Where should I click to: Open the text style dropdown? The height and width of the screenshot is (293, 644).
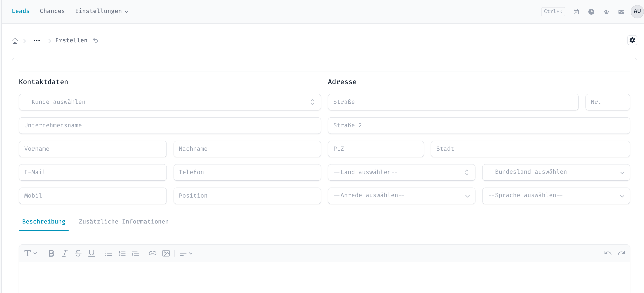tap(31, 253)
